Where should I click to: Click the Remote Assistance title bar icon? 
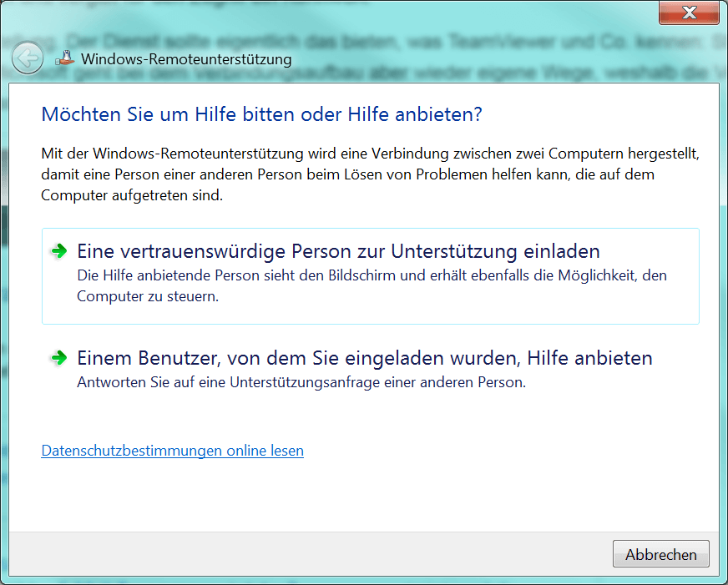click(65, 58)
